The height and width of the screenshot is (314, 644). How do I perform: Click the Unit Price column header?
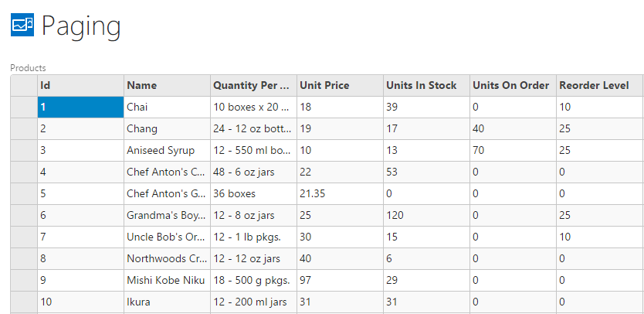click(340, 85)
